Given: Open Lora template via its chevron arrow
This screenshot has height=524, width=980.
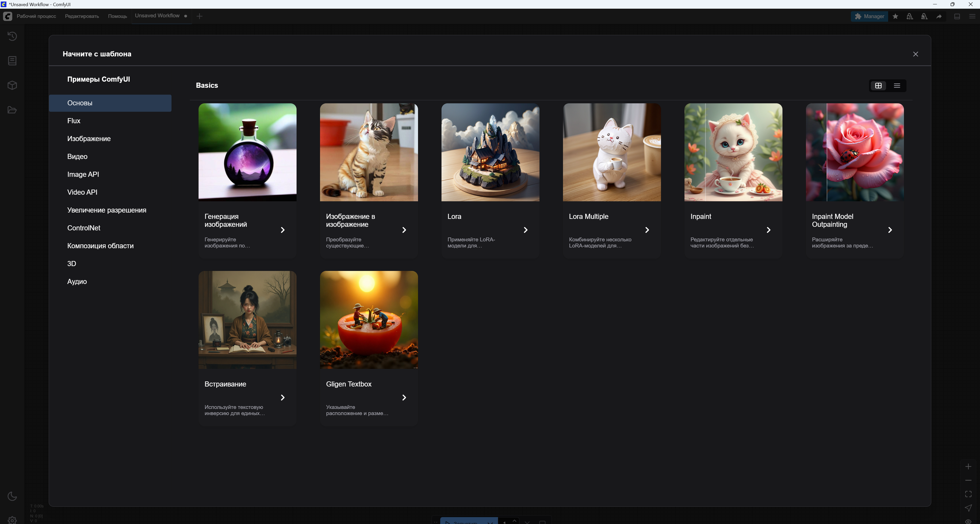Looking at the screenshot, I should coord(525,230).
